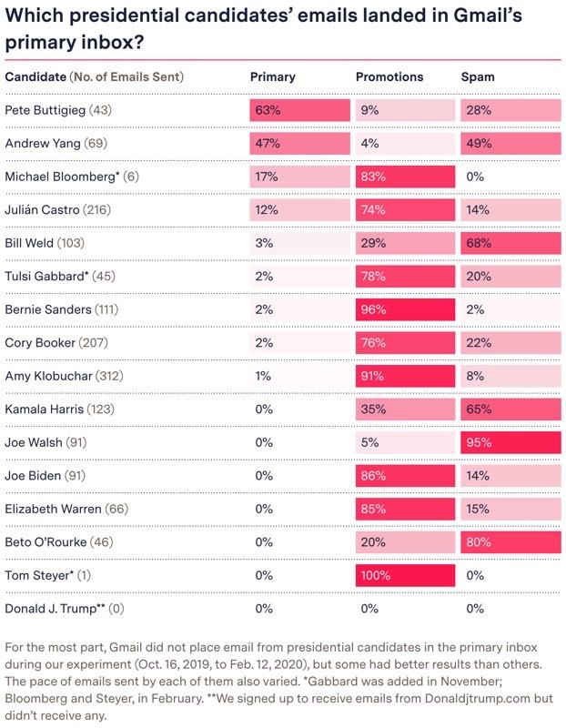Click Bernie Sanders' 96% promotions bar
566x728 pixels.
(405, 309)
